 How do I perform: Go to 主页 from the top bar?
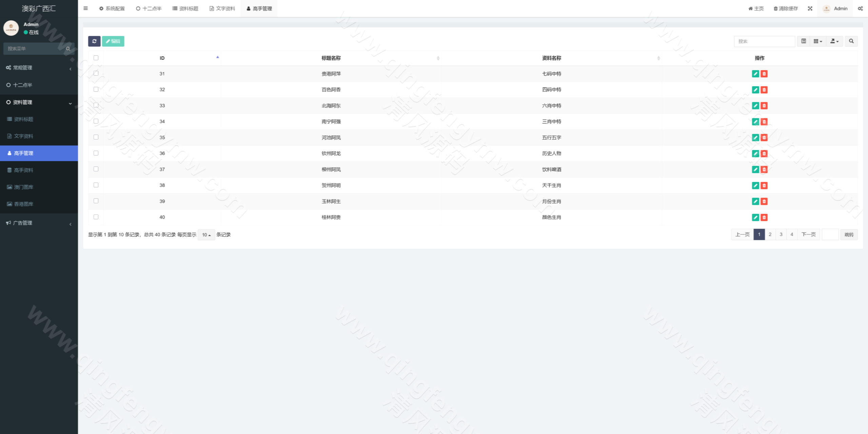point(756,8)
